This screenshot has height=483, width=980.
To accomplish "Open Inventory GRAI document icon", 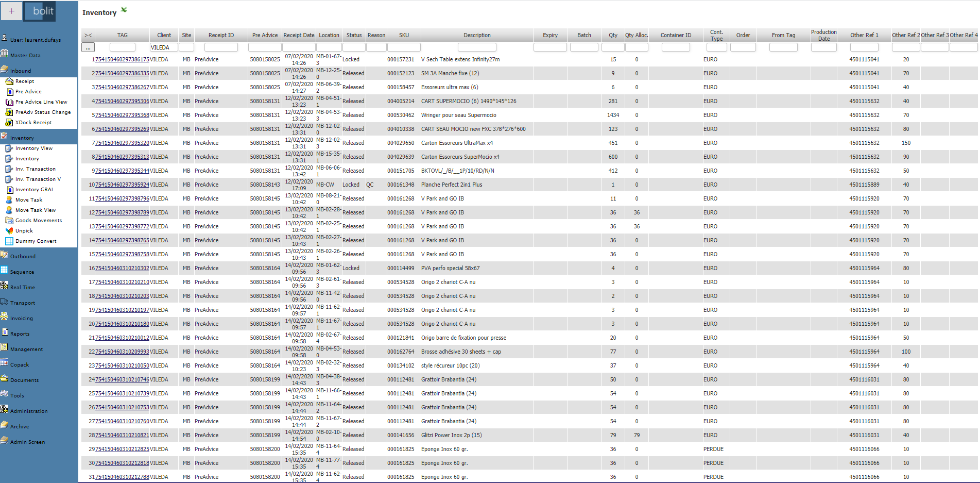I will [9, 189].
